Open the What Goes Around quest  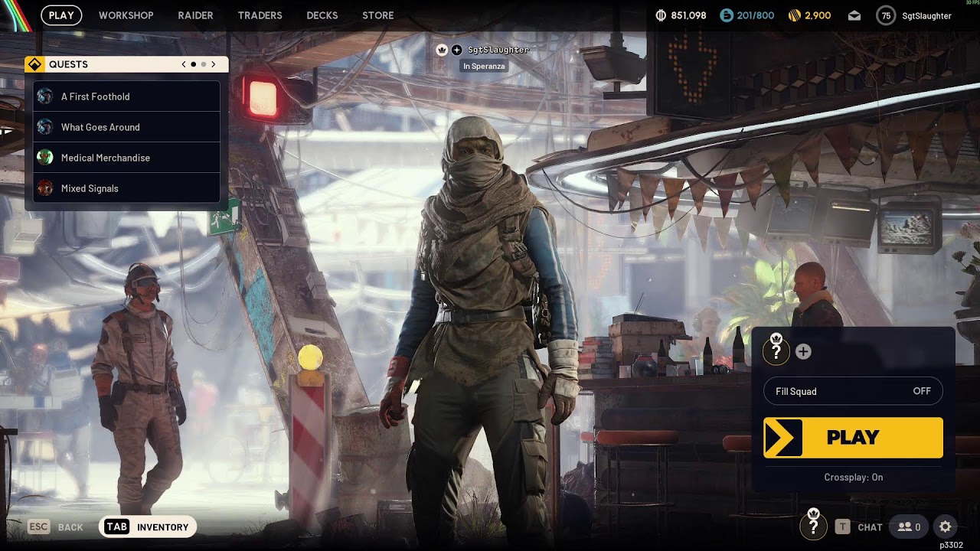tap(127, 127)
